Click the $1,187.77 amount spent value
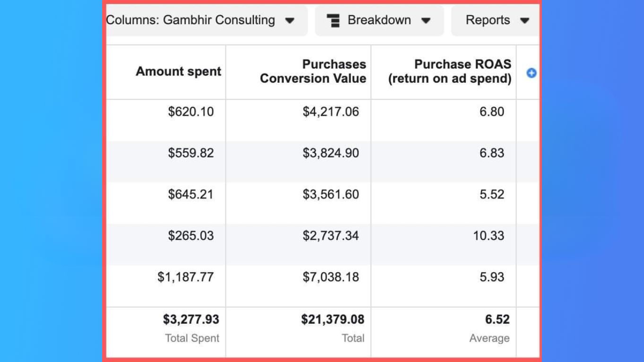The image size is (644, 362). point(185,277)
